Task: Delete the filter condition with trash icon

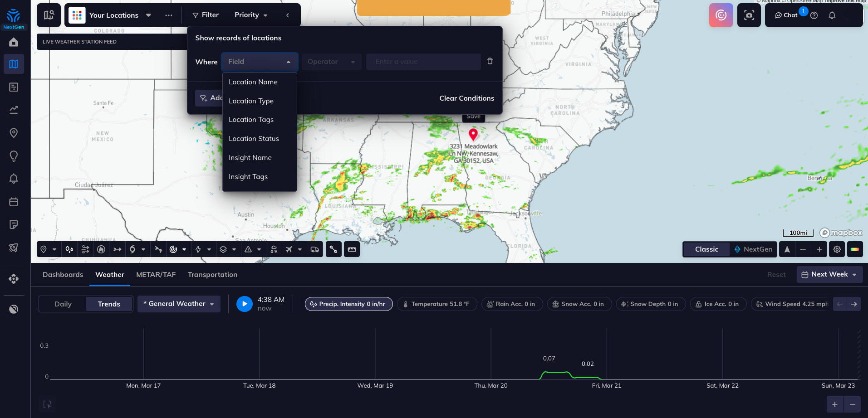Action: (490, 61)
